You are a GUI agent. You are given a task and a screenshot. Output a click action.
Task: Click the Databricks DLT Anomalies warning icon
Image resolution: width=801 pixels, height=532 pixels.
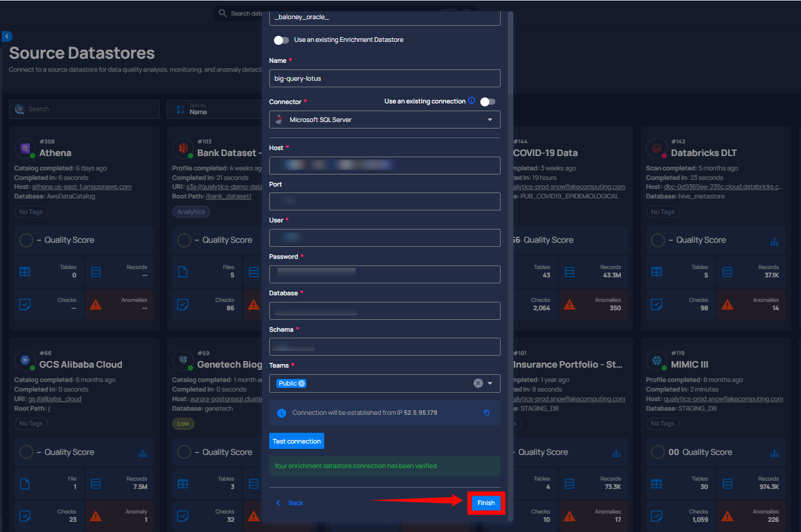[x=727, y=304]
